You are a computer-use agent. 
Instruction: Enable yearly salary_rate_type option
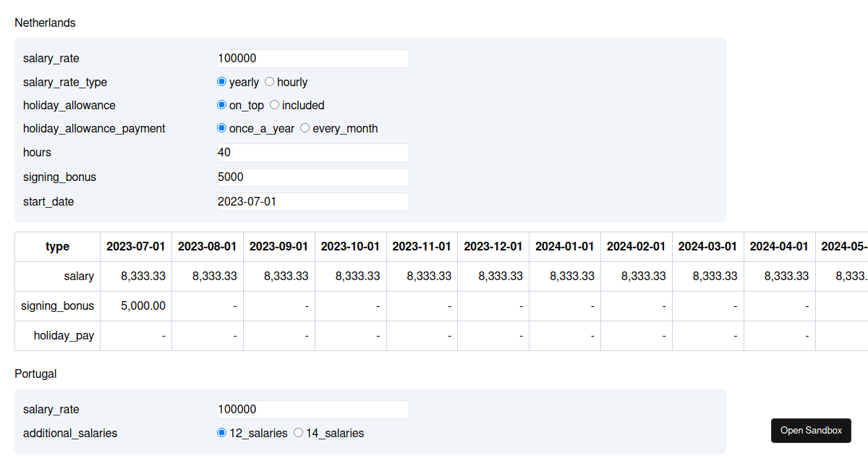(221, 82)
